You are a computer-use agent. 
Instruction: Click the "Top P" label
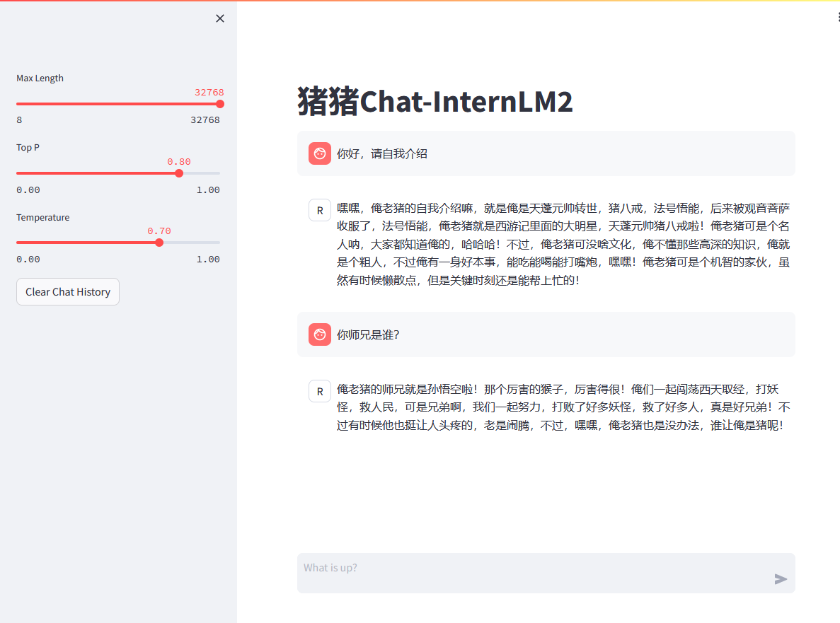tap(28, 147)
